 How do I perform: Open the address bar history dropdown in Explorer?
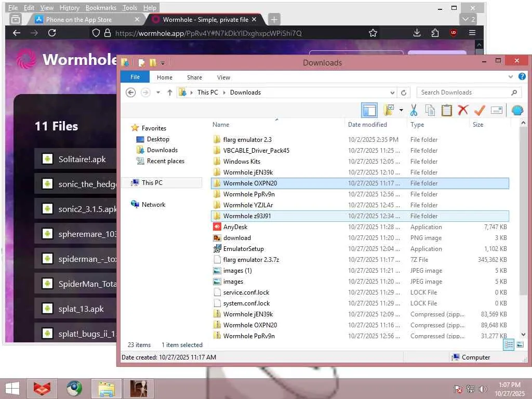392,92
